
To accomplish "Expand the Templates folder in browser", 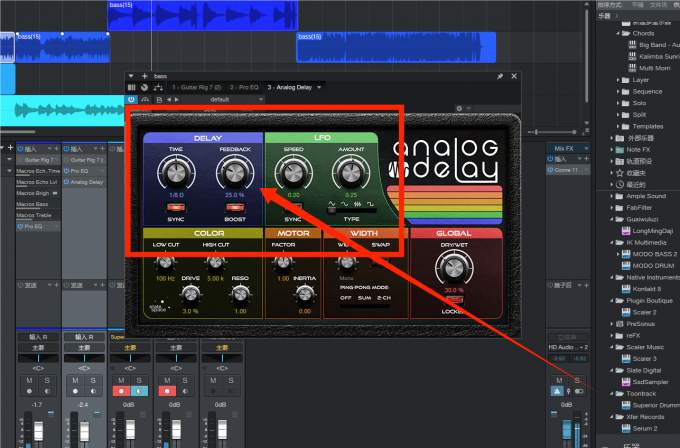I will 618,126.
